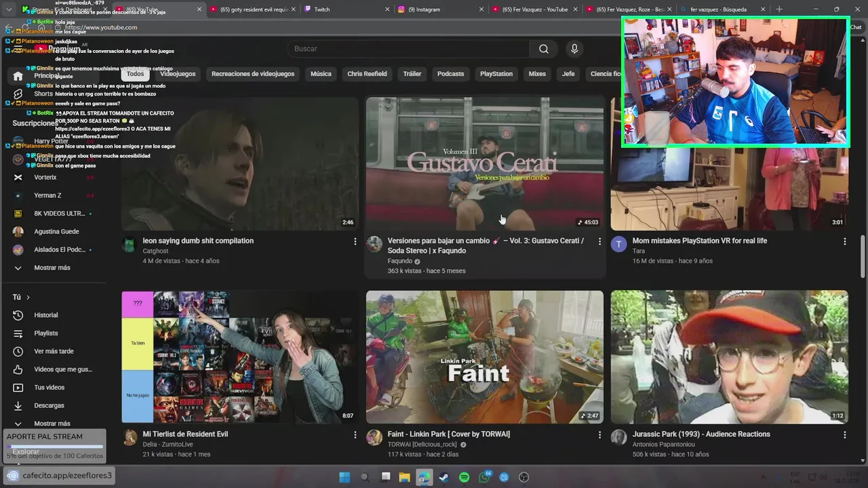
Task: Play the Resident Evil tierlist thumbnail
Action: [x=240, y=357]
